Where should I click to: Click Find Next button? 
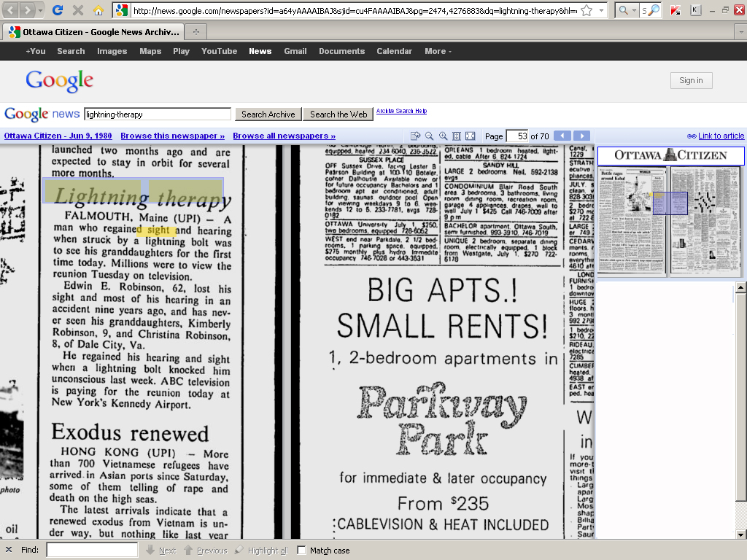coord(160,550)
